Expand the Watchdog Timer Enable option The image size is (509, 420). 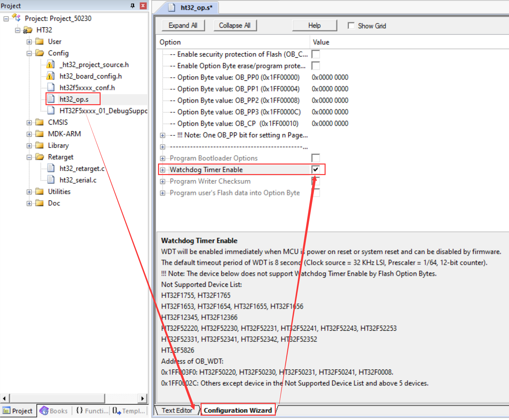[162, 170]
